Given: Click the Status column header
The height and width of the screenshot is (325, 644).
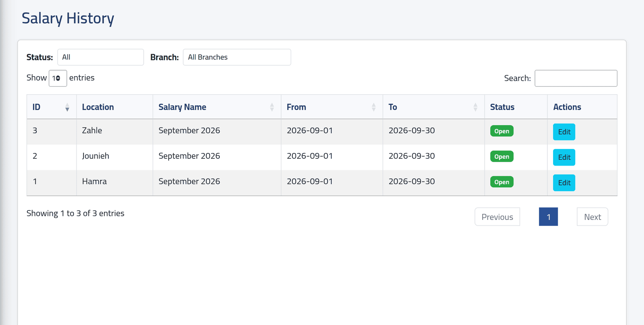Looking at the screenshot, I should click(x=516, y=107).
